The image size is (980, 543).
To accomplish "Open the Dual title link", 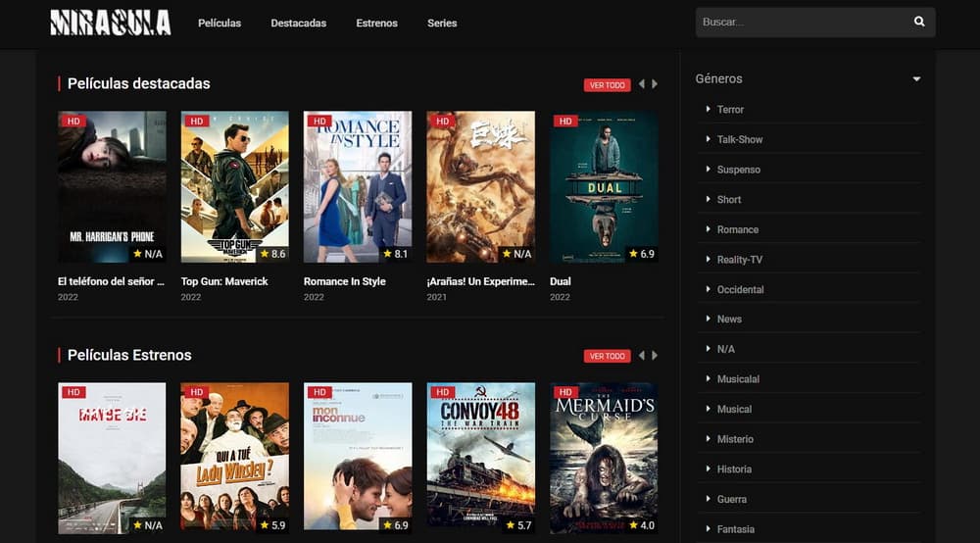I will (560, 282).
